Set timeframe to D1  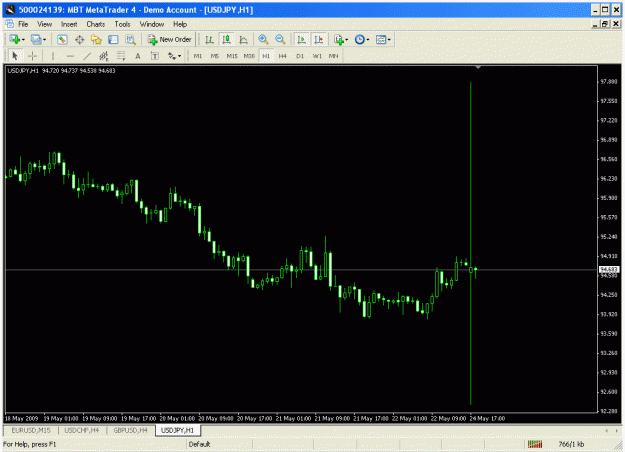300,56
